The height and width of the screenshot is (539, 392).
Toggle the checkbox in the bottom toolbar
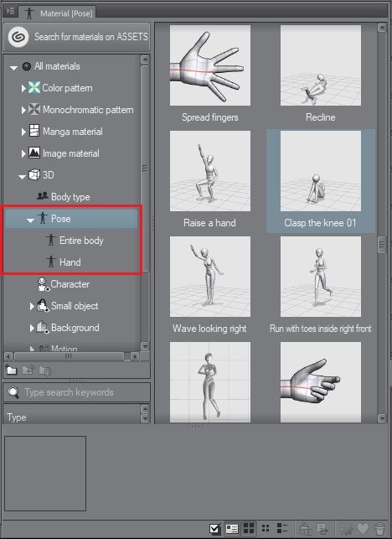point(215,528)
